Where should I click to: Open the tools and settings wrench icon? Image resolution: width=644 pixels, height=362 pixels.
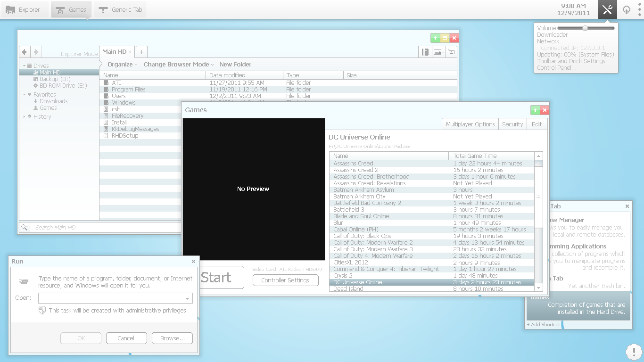pyautogui.click(x=607, y=9)
